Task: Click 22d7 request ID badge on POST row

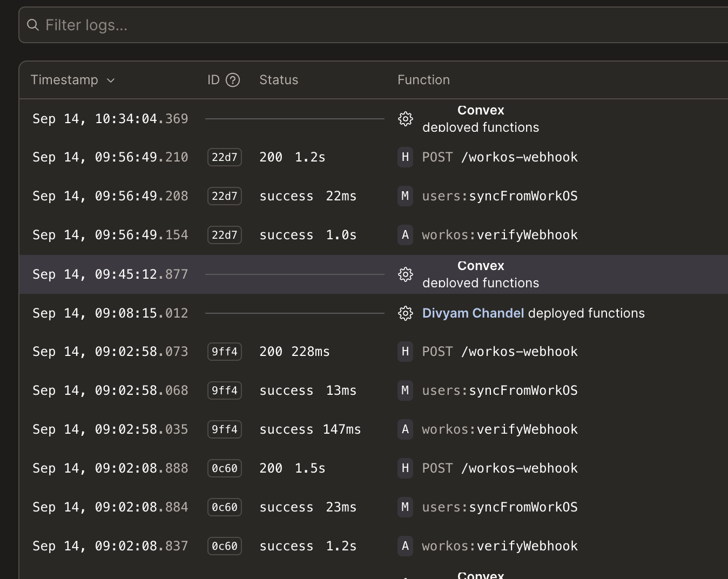Action: pyautogui.click(x=225, y=157)
